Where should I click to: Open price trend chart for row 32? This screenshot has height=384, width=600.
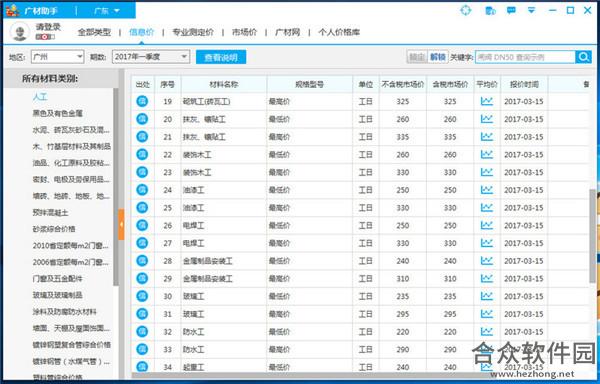tap(487, 332)
